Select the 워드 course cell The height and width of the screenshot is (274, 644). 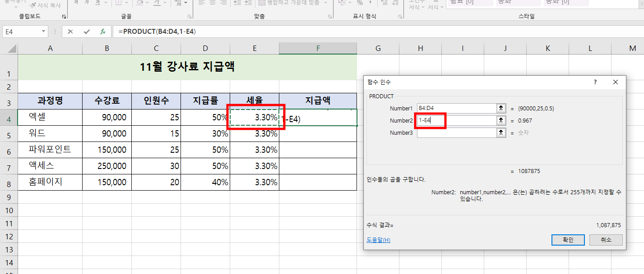50,133
